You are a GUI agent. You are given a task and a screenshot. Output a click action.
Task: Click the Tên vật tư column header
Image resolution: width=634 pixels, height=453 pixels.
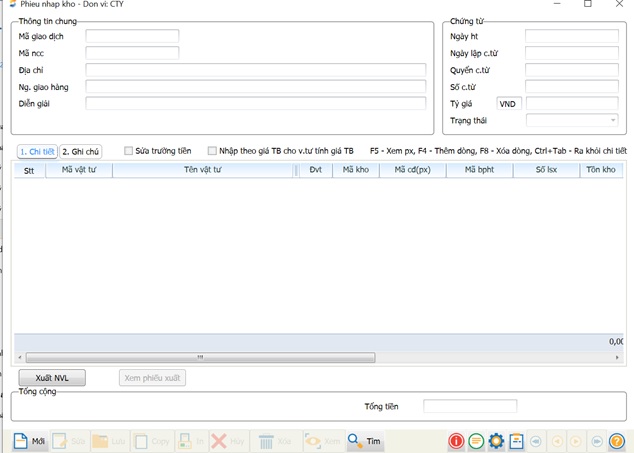[204, 170]
